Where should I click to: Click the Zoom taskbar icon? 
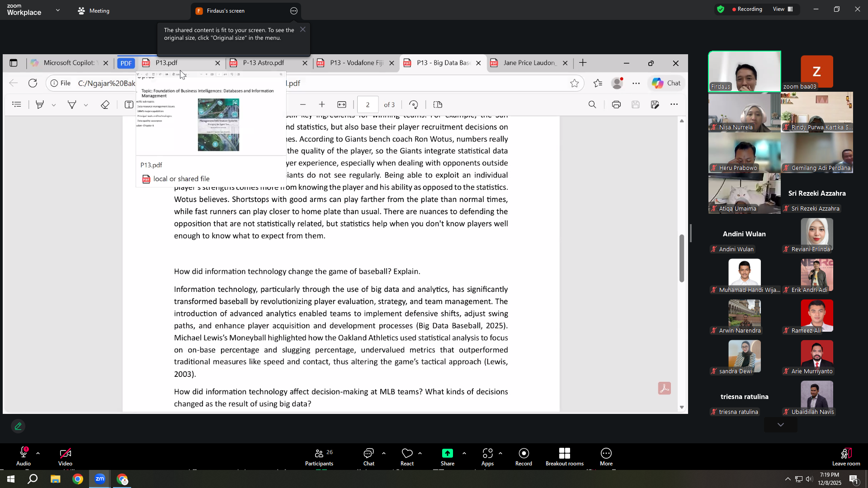pyautogui.click(x=100, y=479)
